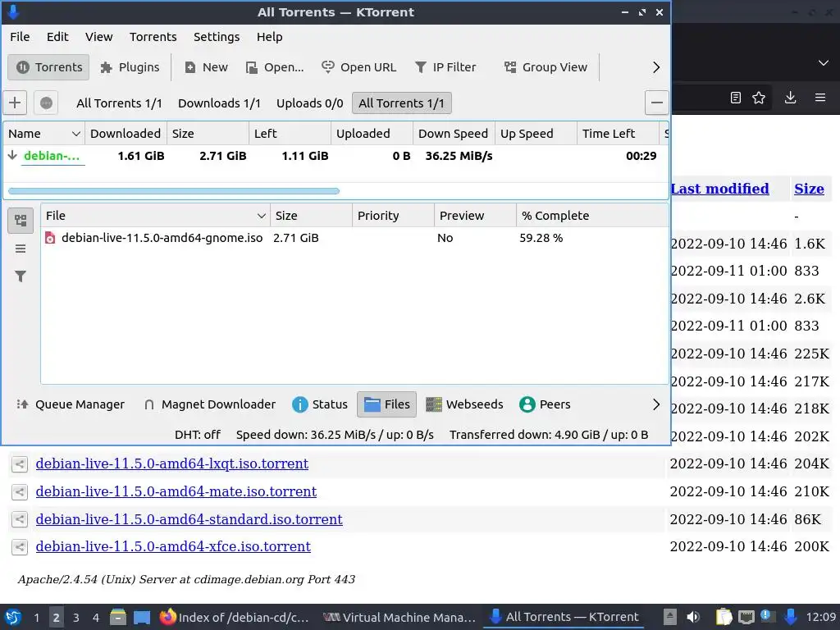Image resolution: width=840 pixels, height=630 pixels.
Task: Click the minus button to close the tab
Action: coord(657,103)
